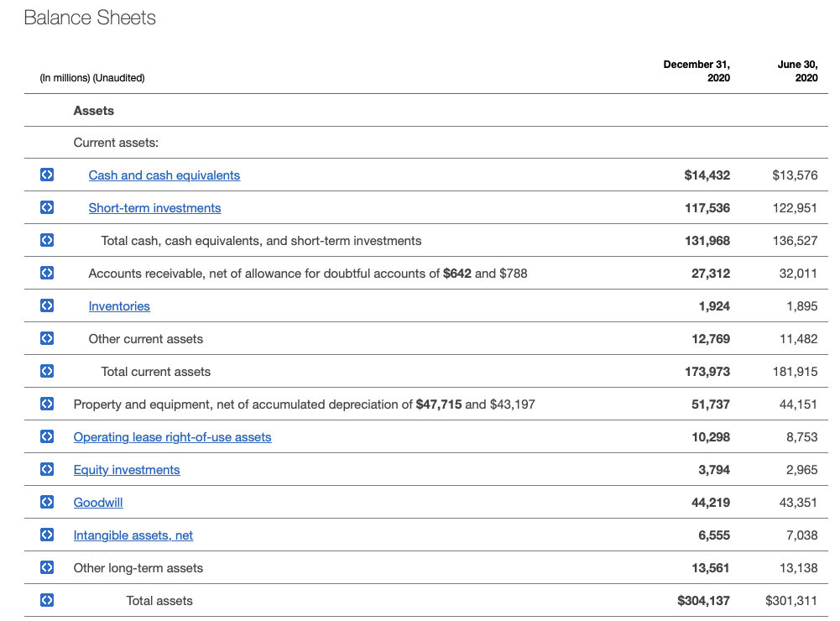Click the blue icon beside Short-term investments
Viewport: 840px width, 621px height.
48,208
